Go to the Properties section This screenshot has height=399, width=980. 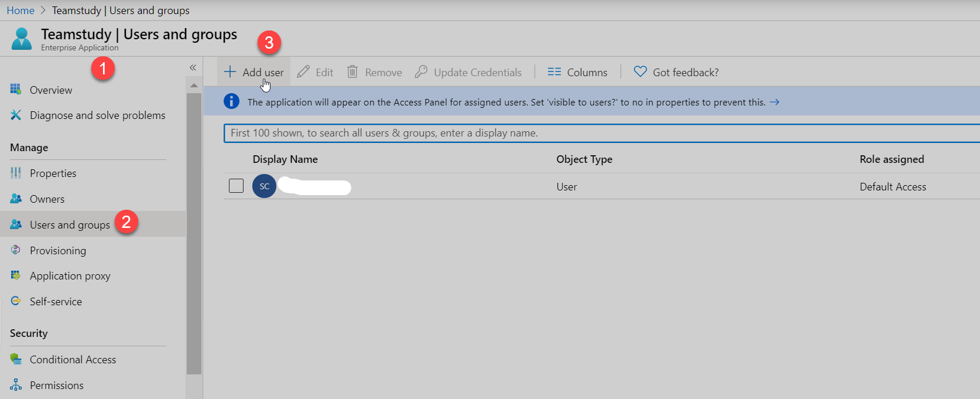pyautogui.click(x=53, y=173)
